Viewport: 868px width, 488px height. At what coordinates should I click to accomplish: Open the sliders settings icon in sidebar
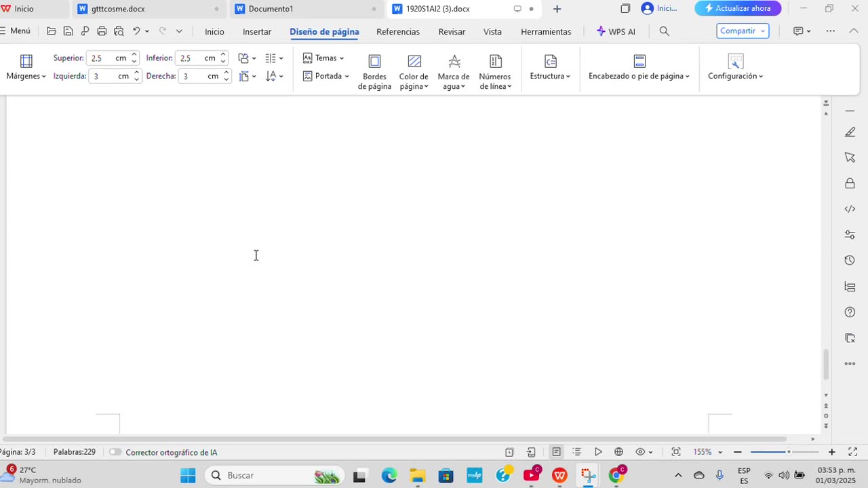[x=850, y=235]
